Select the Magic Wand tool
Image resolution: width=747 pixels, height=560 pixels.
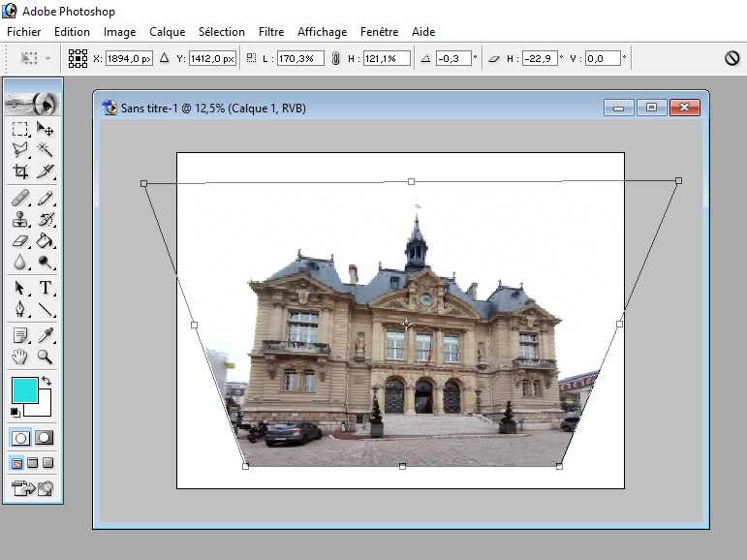tap(45, 150)
